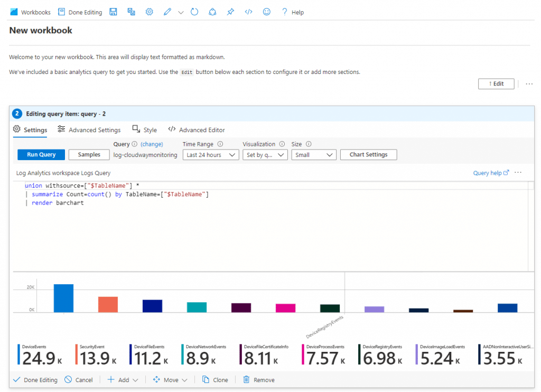Click the pencil edit icon
The image size is (541, 392).
tap(167, 12)
